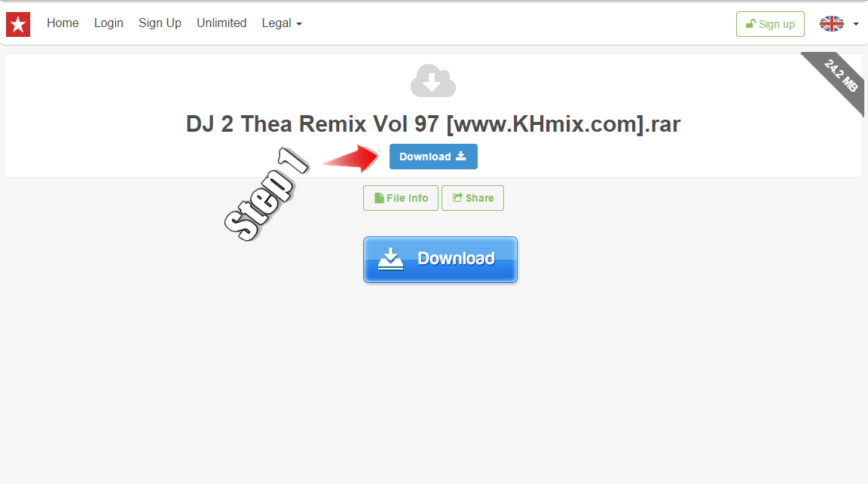Click the green Sign up button
868x484 pixels.
click(770, 24)
